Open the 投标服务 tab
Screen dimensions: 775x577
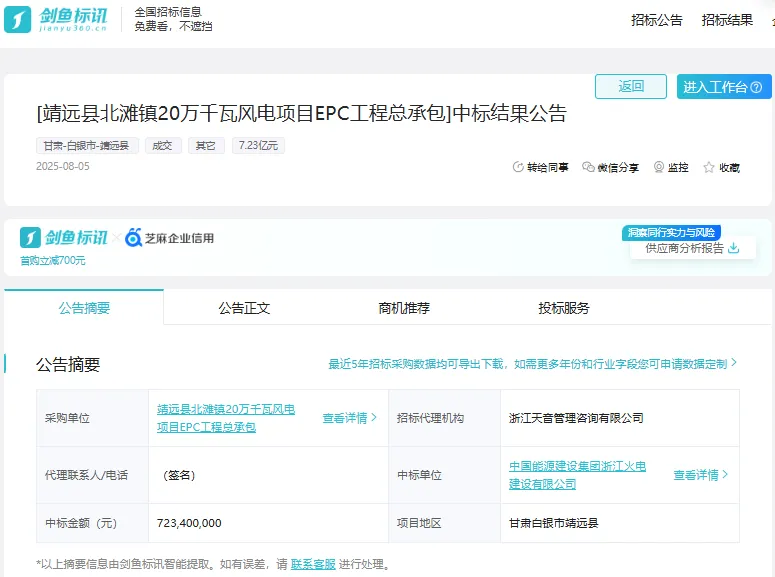tap(564, 308)
